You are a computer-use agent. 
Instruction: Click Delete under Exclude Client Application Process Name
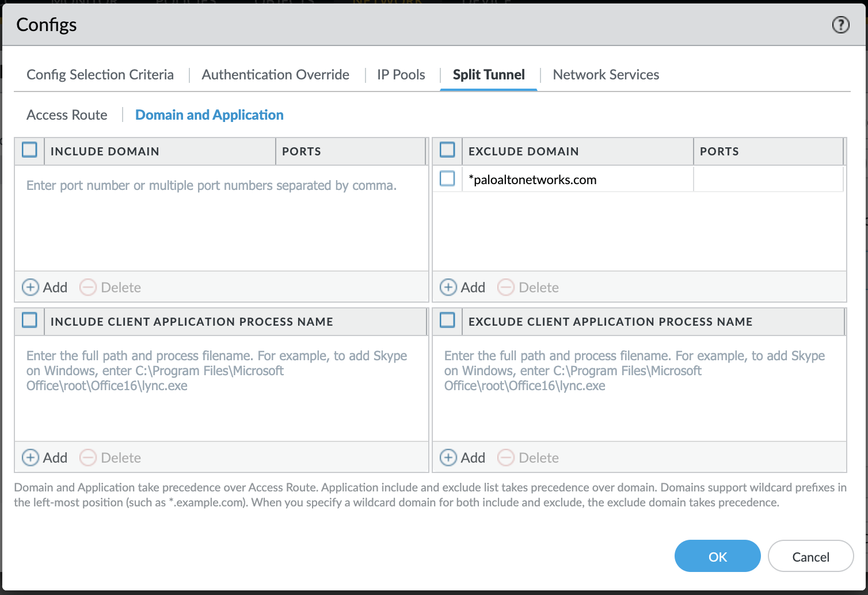[x=528, y=457]
